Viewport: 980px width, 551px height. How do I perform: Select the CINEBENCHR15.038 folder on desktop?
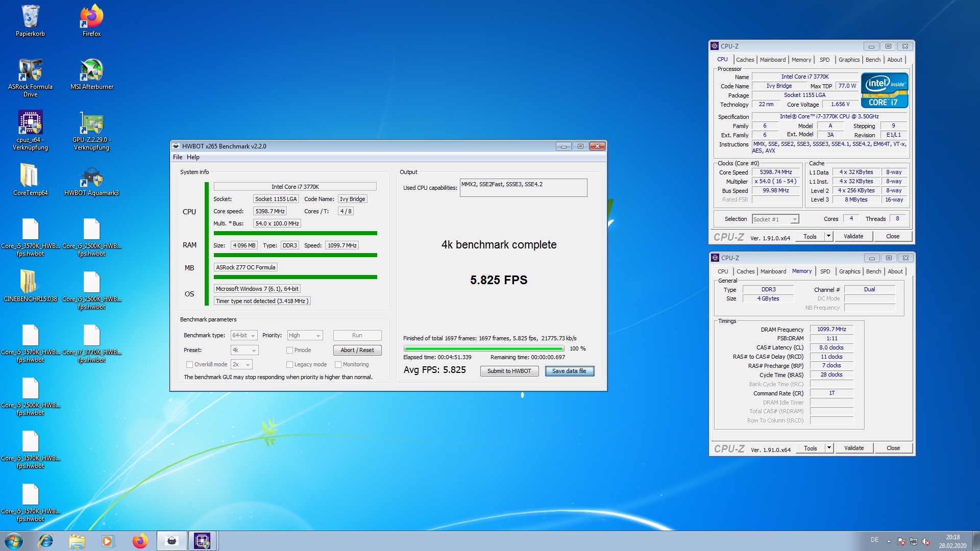coord(30,286)
